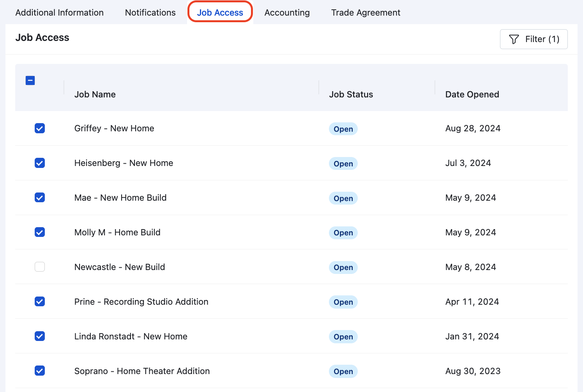Image resolution: width=583 pixels, height=392 pixels.
Task: Open the Notifications tab
Action: pyautogui.click(x=150, y=12)
